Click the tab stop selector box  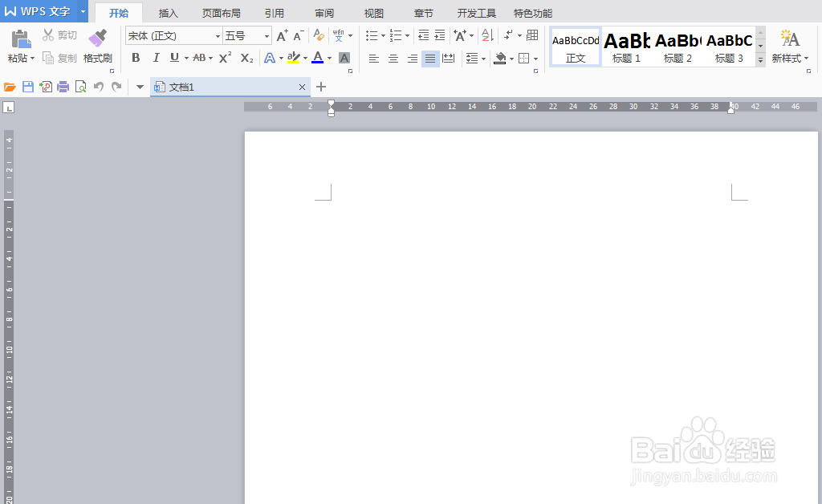click(8, 108)
